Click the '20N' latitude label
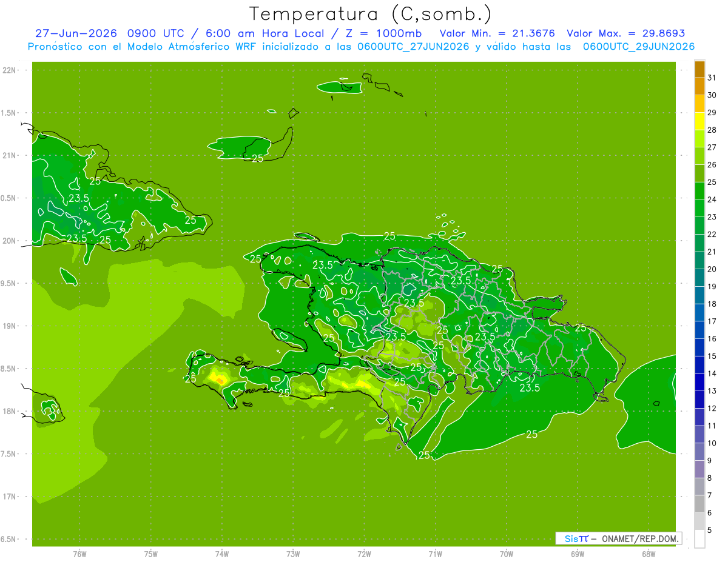This screenshot has width=728, height=562. [x=10, y=241]
